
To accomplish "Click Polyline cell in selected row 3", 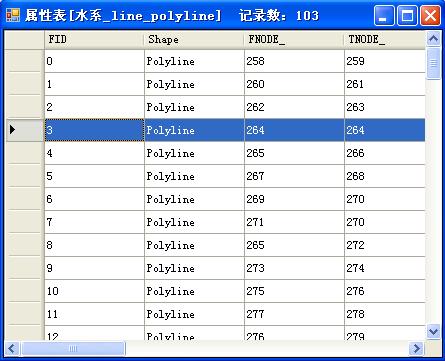I will click(194, 130).
